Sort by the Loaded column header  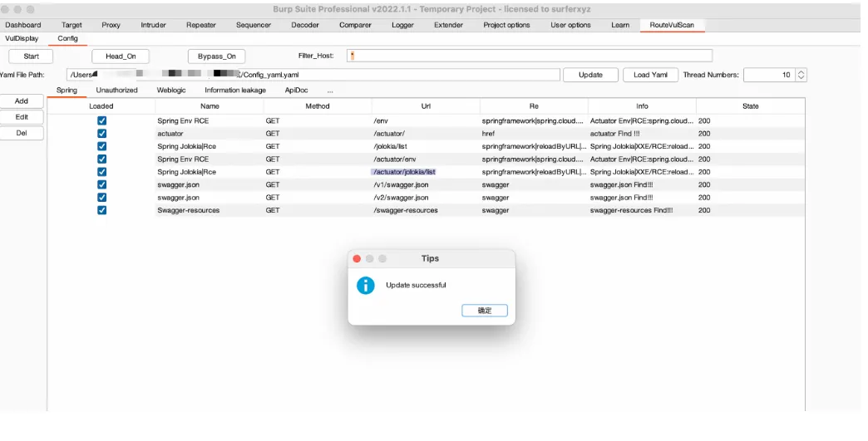click(101, 106)
